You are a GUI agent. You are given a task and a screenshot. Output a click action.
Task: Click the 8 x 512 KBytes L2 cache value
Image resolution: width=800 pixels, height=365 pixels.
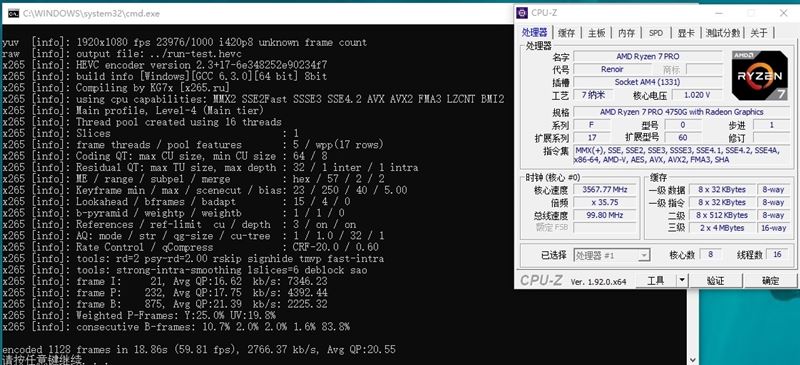coord(721,215)
